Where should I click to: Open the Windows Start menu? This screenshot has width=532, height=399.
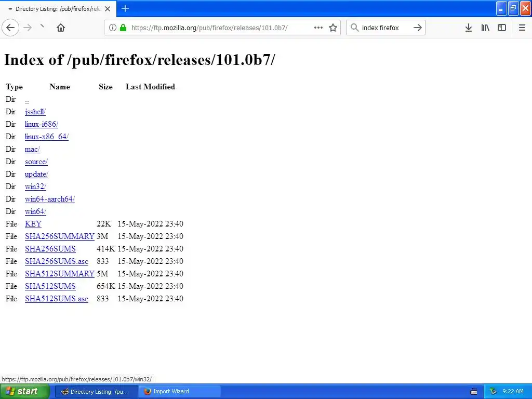click(x=25, y=392)
